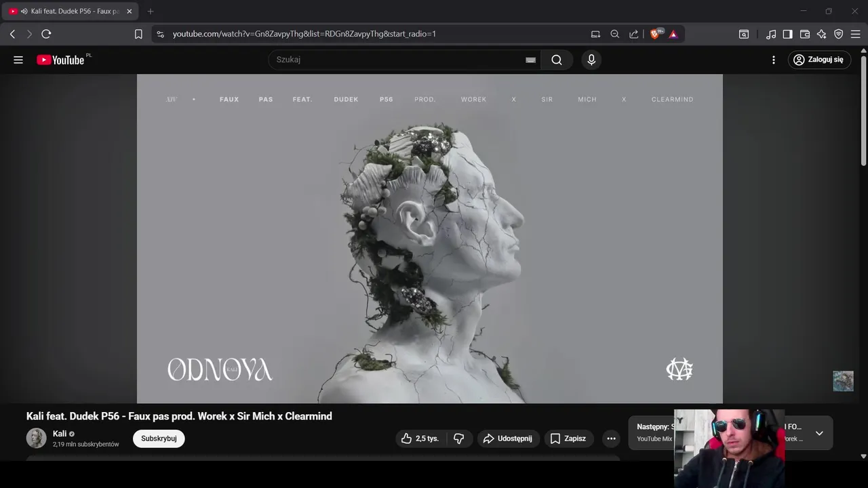
Task: Click the small album thumbnail at right edge
Action: tap(843, 381)
